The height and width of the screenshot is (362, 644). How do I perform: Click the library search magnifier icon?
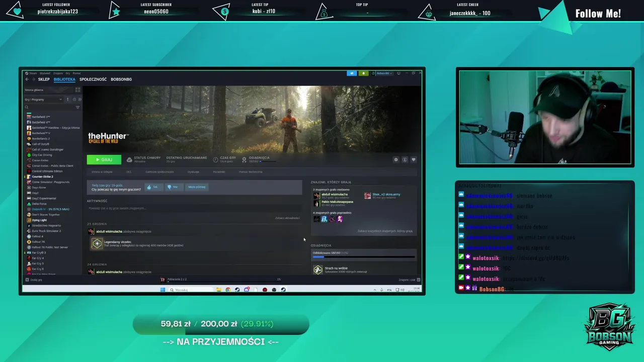(27, 107)
